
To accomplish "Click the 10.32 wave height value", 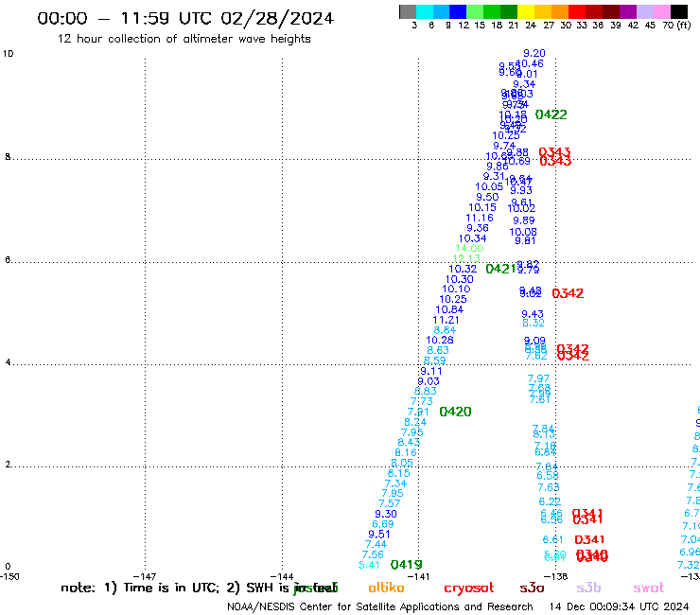I will [463, 269].
